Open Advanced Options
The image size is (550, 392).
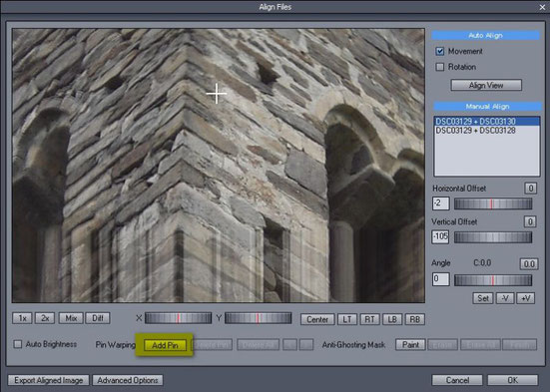point(128,380)
